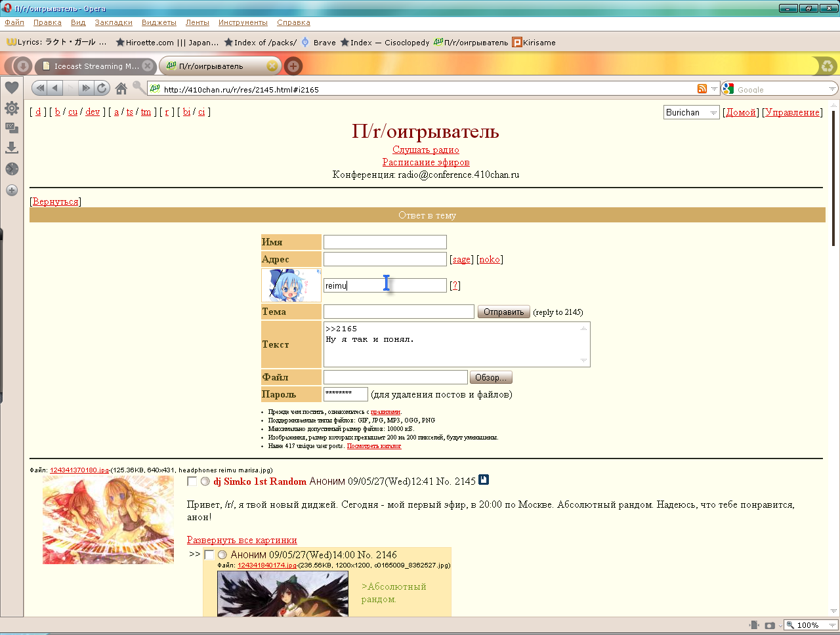Image resolution: width=840 pixels, height=635 pixels.
Task: Click the Обзор file browse button
Action: (491, 377)
